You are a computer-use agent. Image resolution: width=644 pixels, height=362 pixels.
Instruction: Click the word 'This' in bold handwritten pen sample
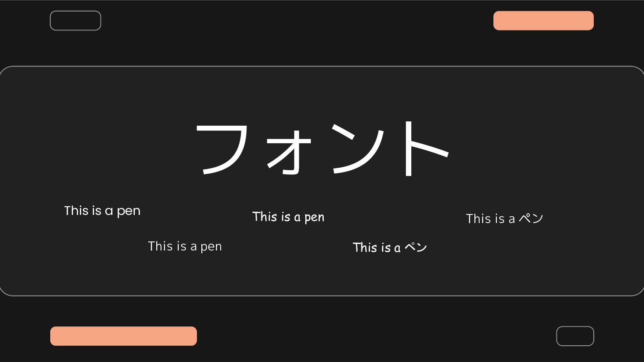(x=265, y=217)
